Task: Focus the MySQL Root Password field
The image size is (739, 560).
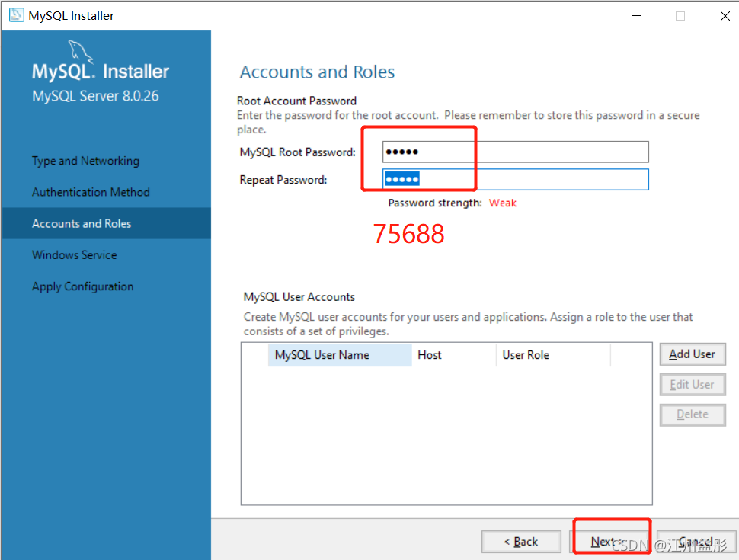Action: click(x=516, y=152)
